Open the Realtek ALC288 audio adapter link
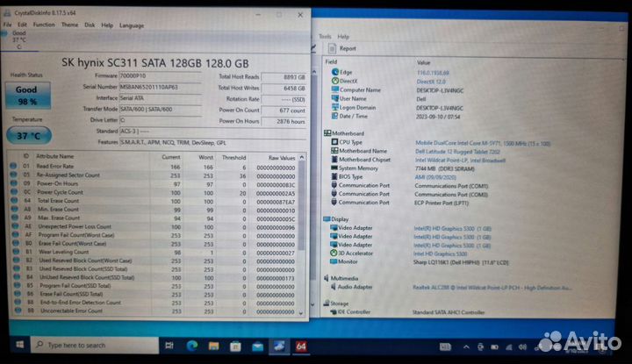This screenshot has height=364, width=632. click(x=492, y=288)
